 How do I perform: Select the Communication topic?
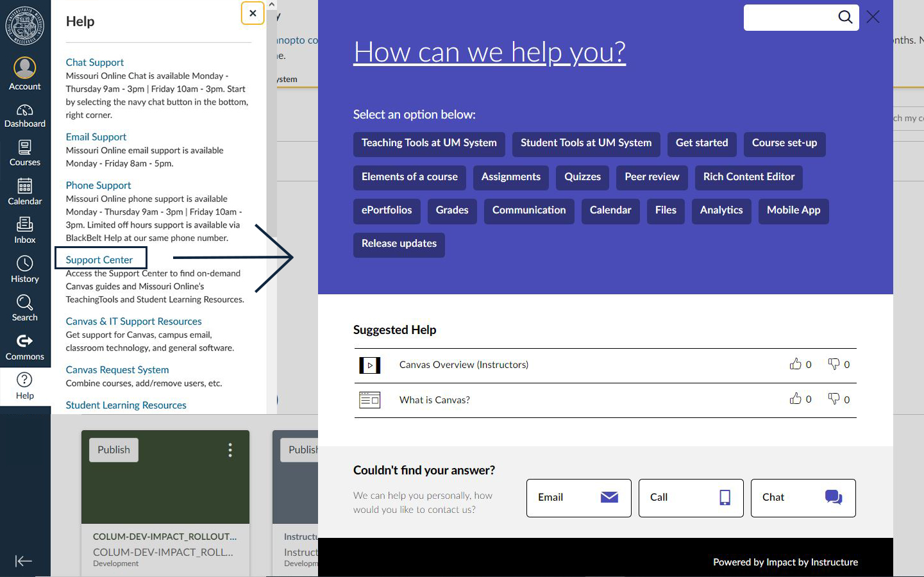click(x=529, y=211)
